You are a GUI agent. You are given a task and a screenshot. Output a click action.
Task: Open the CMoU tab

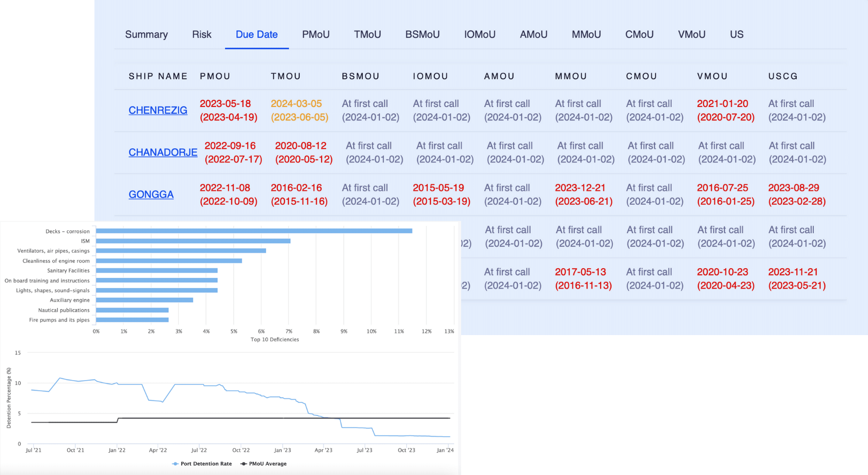[639, 34]
